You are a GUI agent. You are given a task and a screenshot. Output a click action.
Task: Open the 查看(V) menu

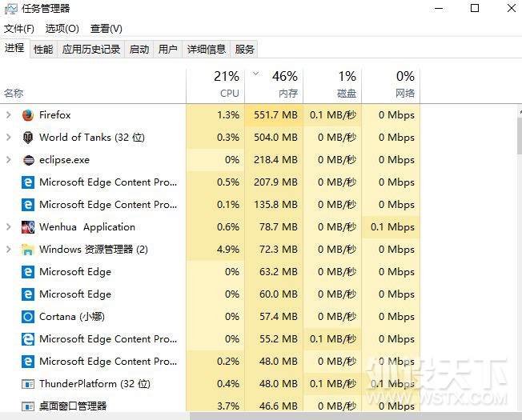(x=106, y=29)
